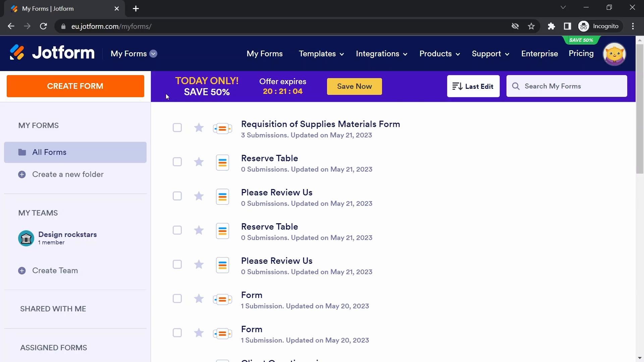Click the Jotform logo icon

17,53
